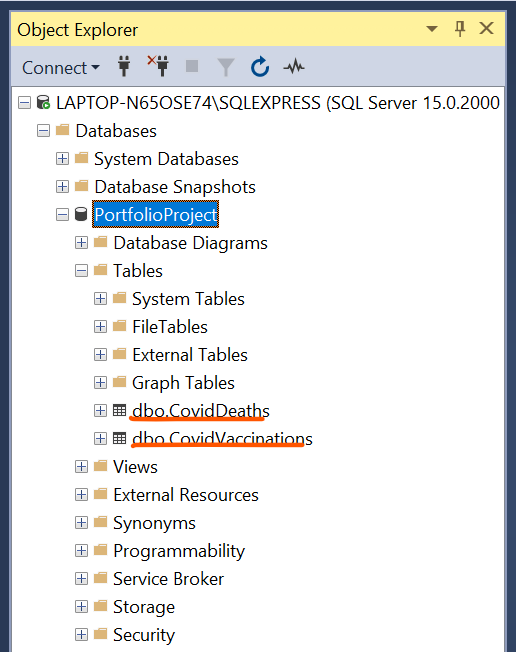Close the Object Explorer panel
Image resolution: width=516 pixels, height=652 pixels.
[x=486, y=28]
